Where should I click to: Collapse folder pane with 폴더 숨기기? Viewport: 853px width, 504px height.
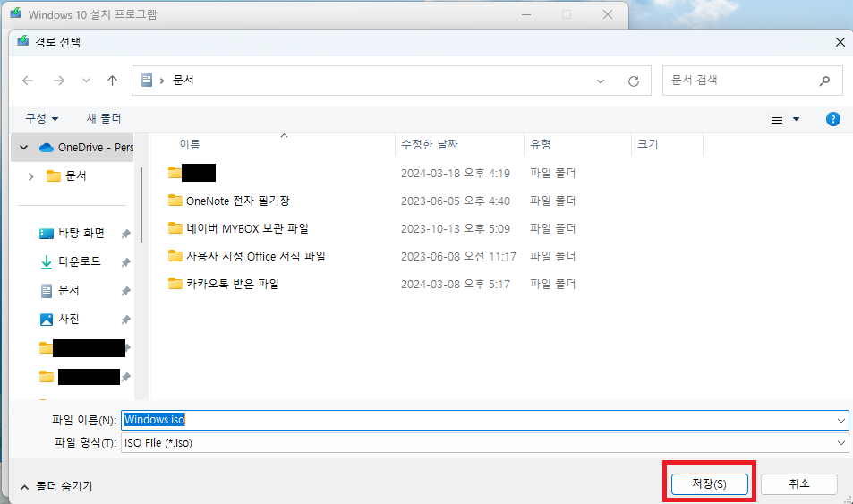[x=56, y=487]
